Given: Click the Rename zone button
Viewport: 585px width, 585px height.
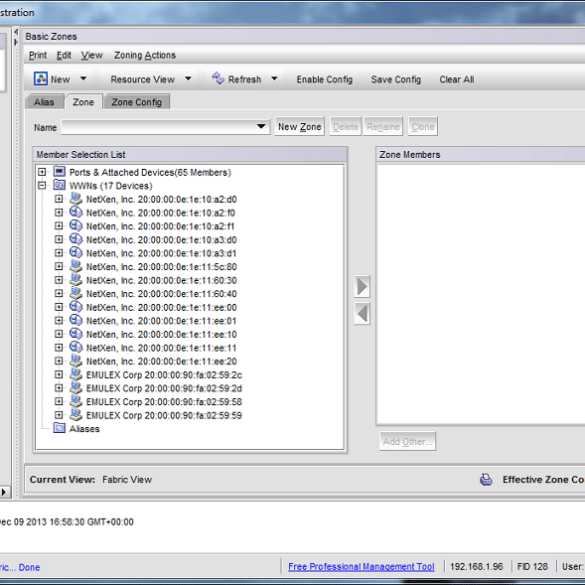Looking at the screenshot, I should point(383,126).
